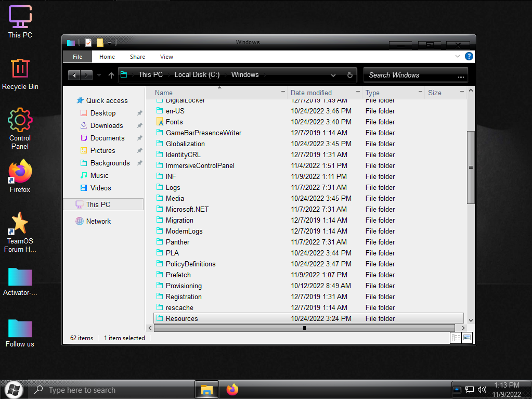
Task: Open the Help question mark icon
Action: [469, 56]
